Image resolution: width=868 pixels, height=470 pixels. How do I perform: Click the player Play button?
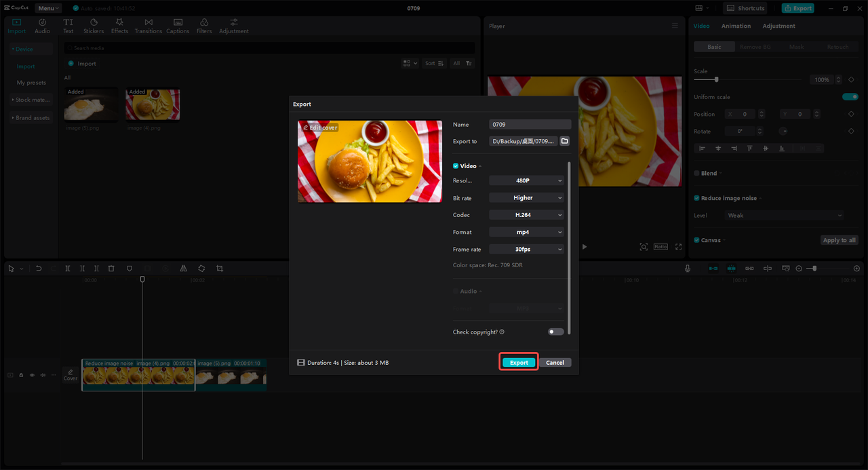click(585, 247)
